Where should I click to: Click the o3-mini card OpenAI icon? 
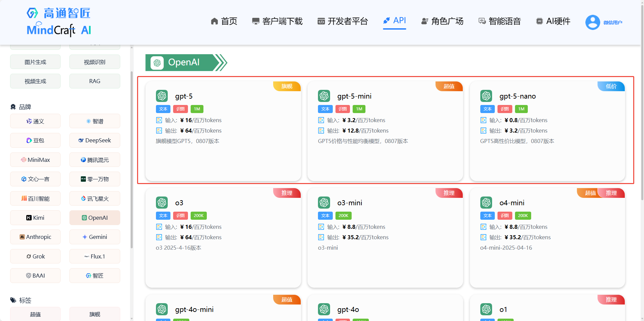tap(324, 203)
